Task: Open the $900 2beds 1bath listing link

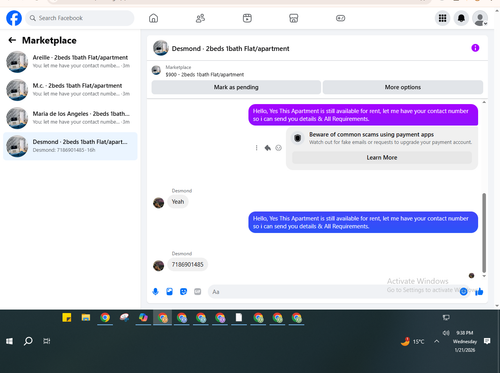Action: coord(205,75)
